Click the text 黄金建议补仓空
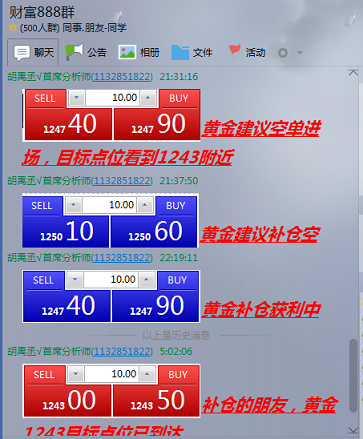The width and height of the screenshot is (363, 439). 260,235
